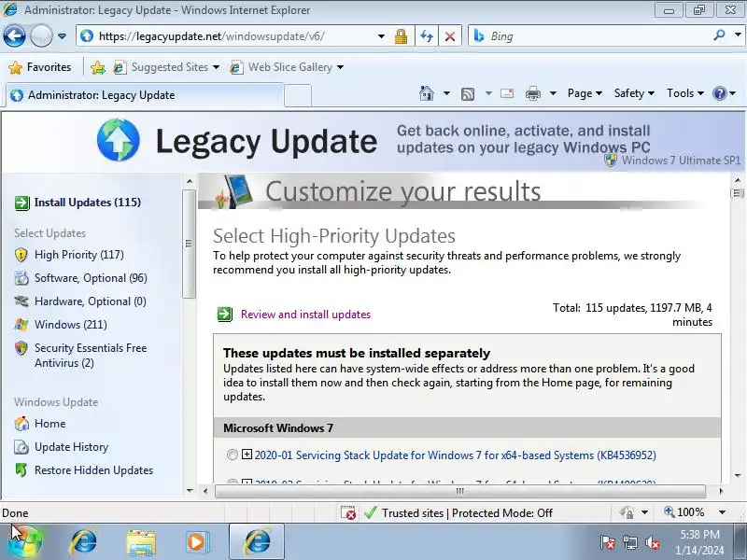Expand the Print options dropdown arrow

tap(553, 93)
